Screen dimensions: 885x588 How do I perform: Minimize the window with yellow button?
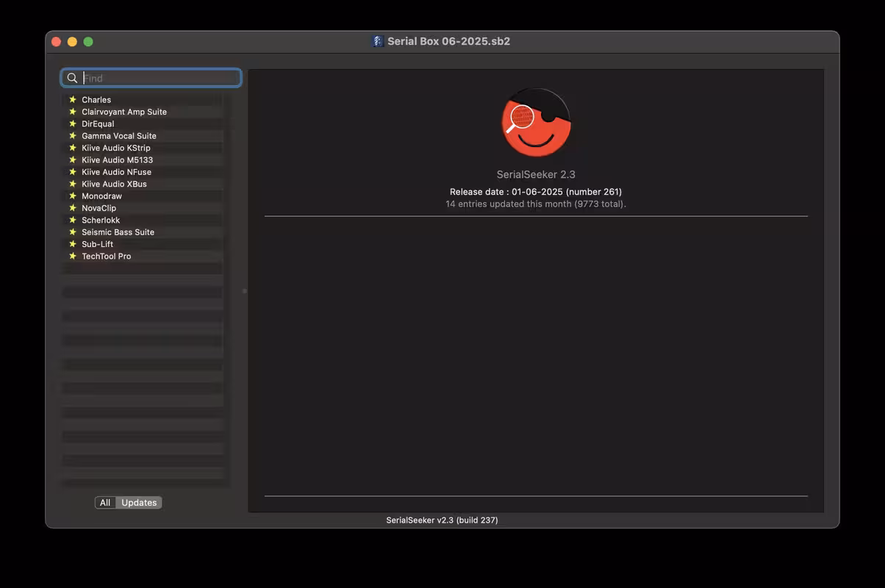(x=72, y=42)
